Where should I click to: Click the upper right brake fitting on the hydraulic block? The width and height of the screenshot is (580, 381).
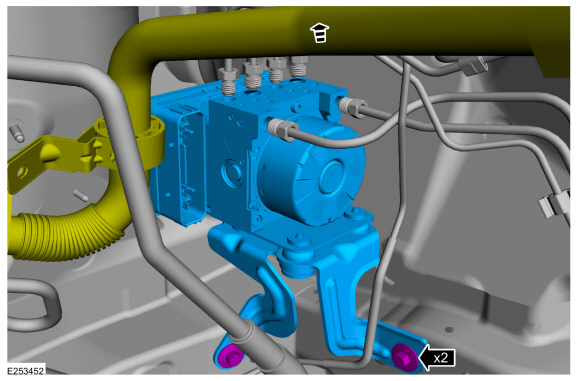pos(352,107)
